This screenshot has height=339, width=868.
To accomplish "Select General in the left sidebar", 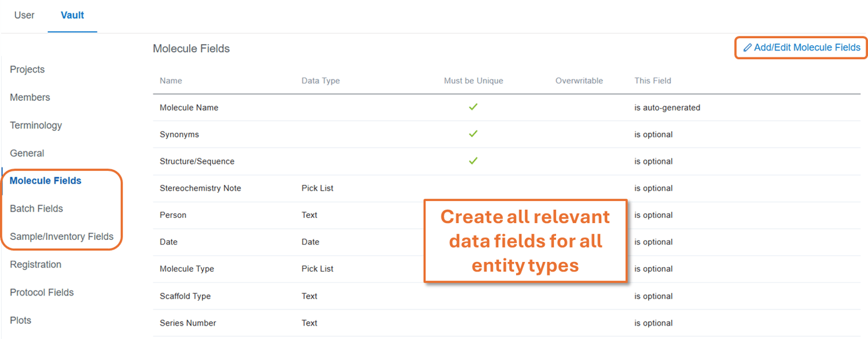I will pyautogui.click(x=27, y=154).
